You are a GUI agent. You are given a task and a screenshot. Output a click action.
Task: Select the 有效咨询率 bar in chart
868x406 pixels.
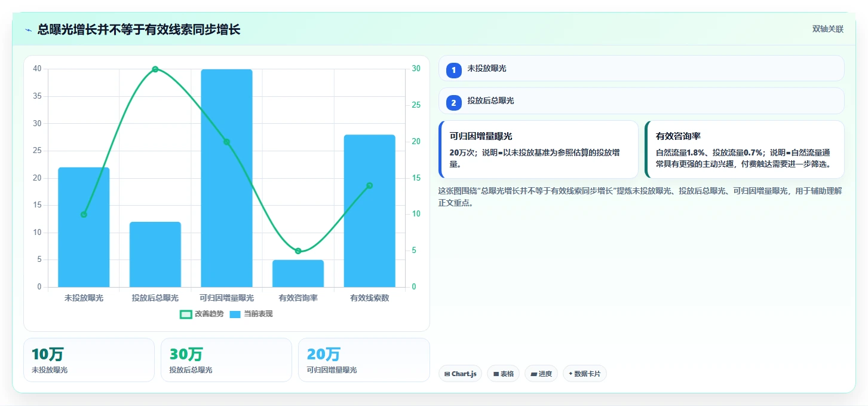pos(298,273)
